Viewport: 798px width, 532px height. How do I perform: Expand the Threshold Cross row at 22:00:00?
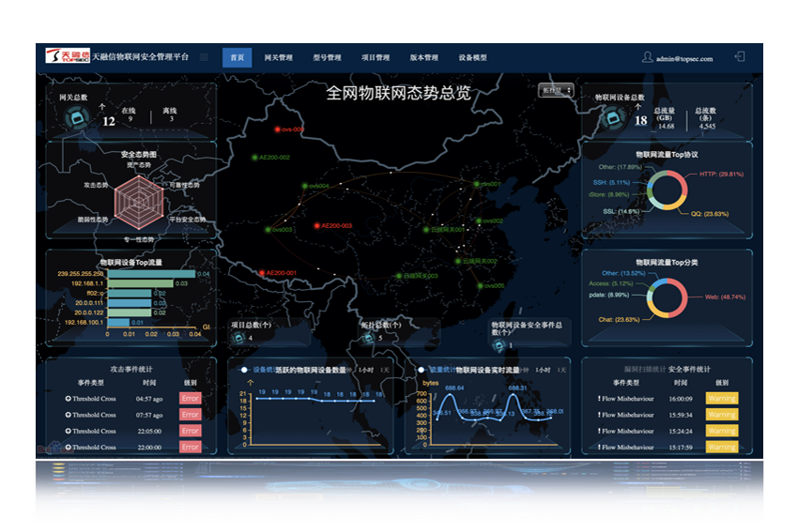[x=69, y=447]
